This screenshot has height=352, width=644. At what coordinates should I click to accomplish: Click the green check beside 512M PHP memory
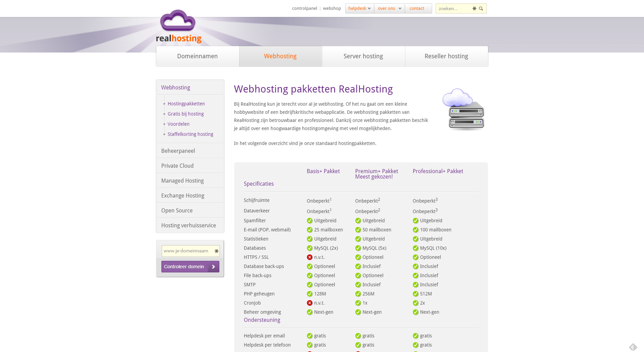coord(416,294)
